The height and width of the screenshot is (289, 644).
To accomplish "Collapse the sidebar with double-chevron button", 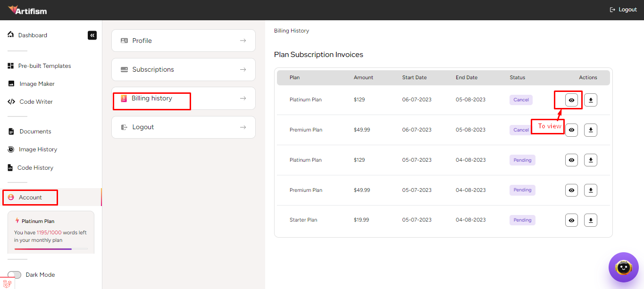I will [x=92, y=35].
